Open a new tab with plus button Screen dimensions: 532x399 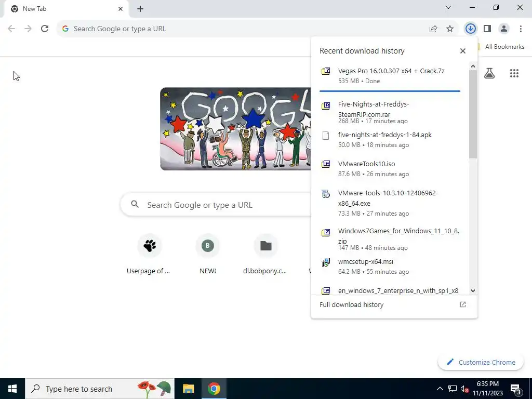pyautogui.click(x=140, y=9)
